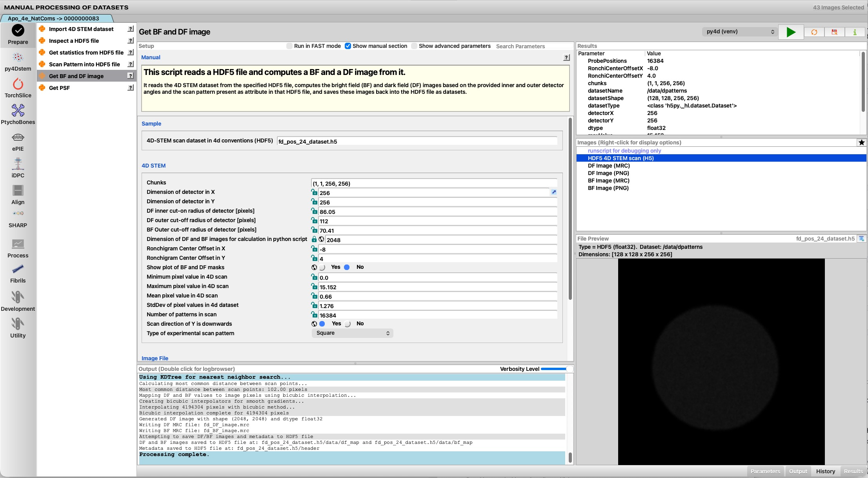Viewport: 868px width, 478px height.
Task: Open the iDPC module
Action: point(18,168)
